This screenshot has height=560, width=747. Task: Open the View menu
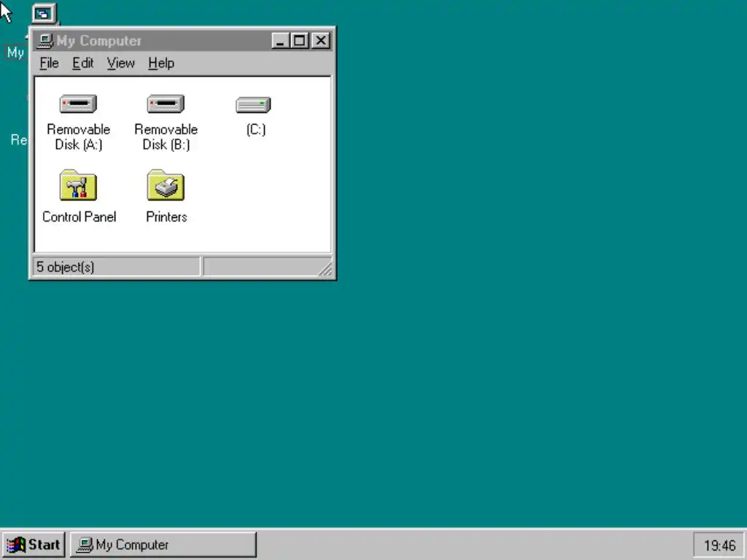(120, 63)
